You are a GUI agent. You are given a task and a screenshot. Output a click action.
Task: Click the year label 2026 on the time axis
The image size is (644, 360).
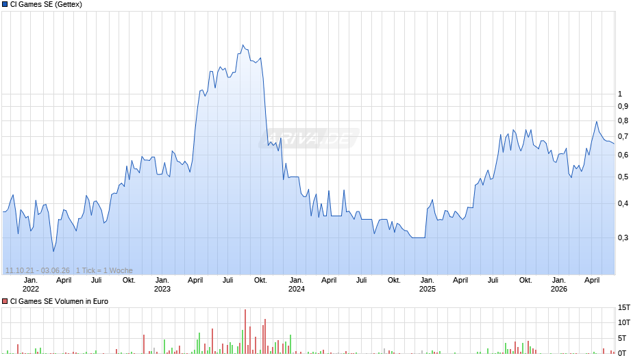tap(559, 289)
